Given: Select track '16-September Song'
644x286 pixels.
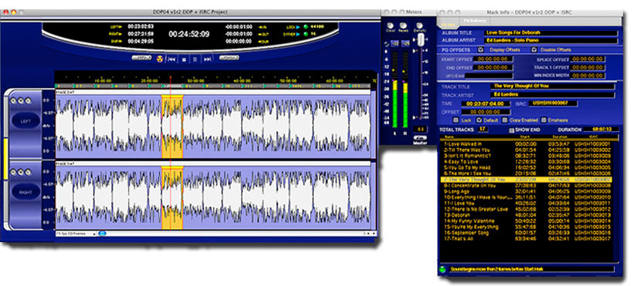Looking at the screenshot, I should 526,233.
